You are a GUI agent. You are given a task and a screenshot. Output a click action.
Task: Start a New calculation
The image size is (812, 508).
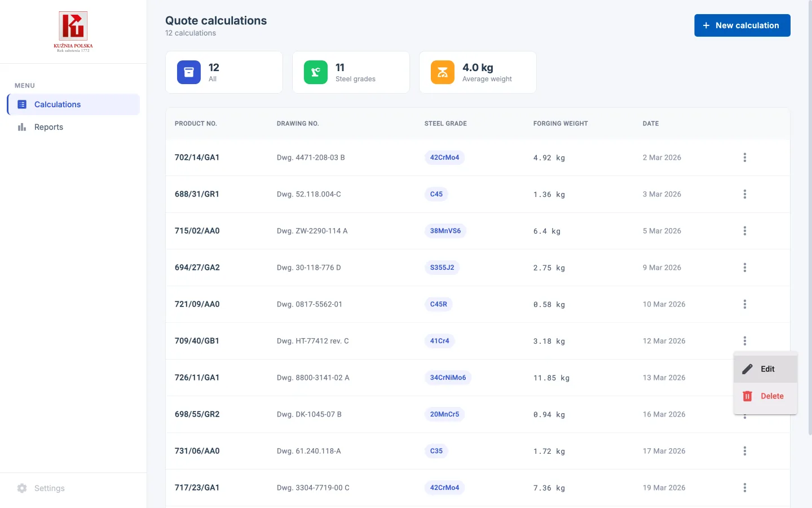pos(742,25)
